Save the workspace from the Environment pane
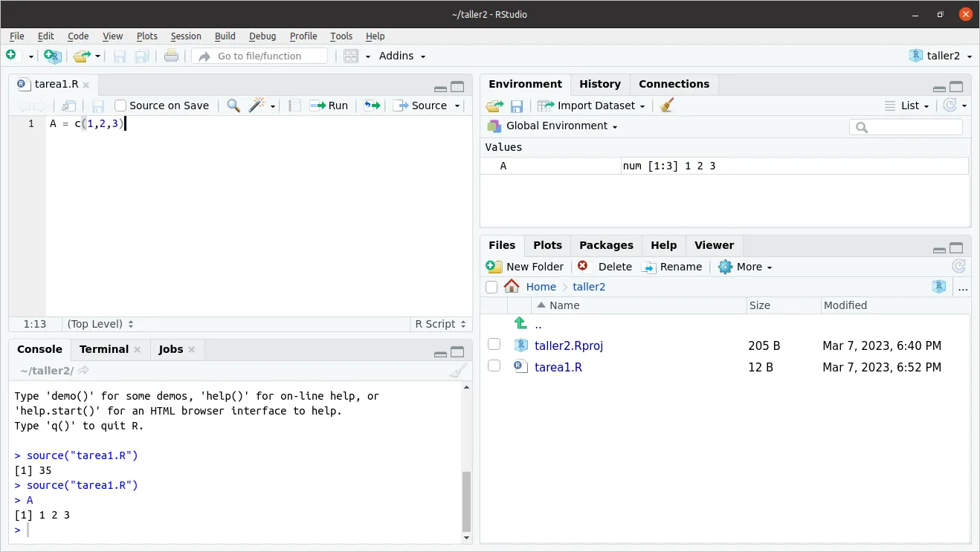The height and width of the screenshot is (552, 980). 517,105
